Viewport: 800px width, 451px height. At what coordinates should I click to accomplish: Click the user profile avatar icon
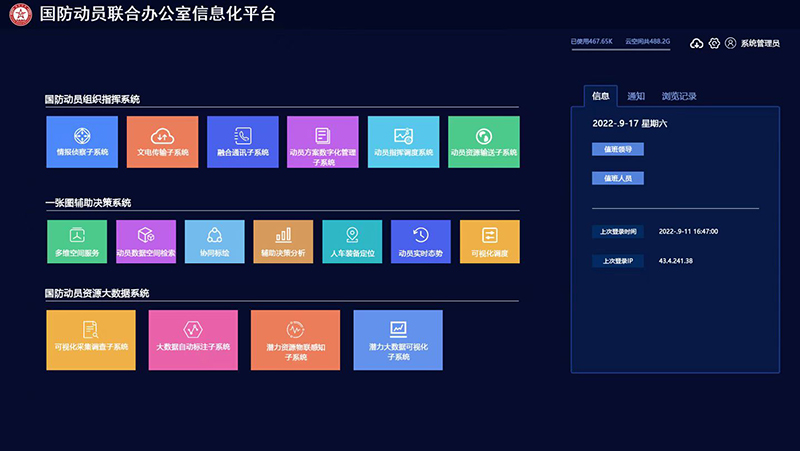(730, 43)
